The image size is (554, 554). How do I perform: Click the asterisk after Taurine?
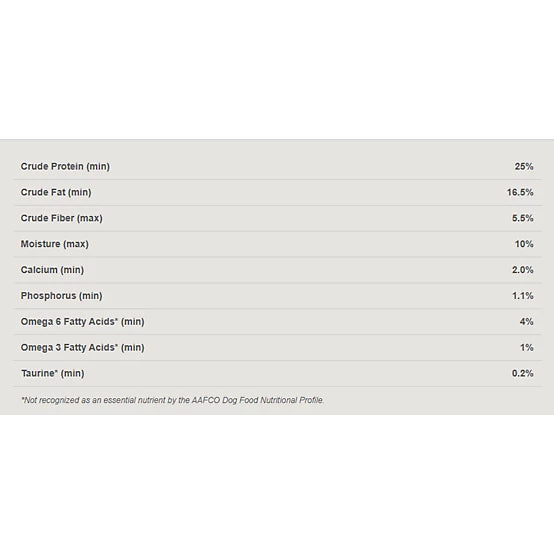(56, 371)
